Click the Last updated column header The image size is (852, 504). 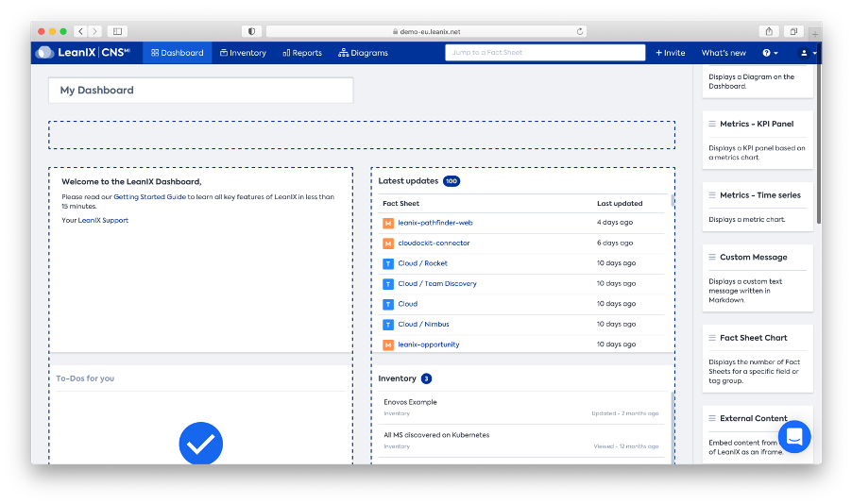tap(620, 203)
